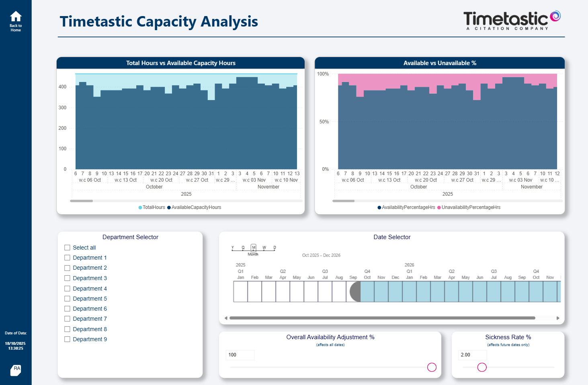Click the Sickness Rate slider track
588x385 pixels.
(508, 367)
